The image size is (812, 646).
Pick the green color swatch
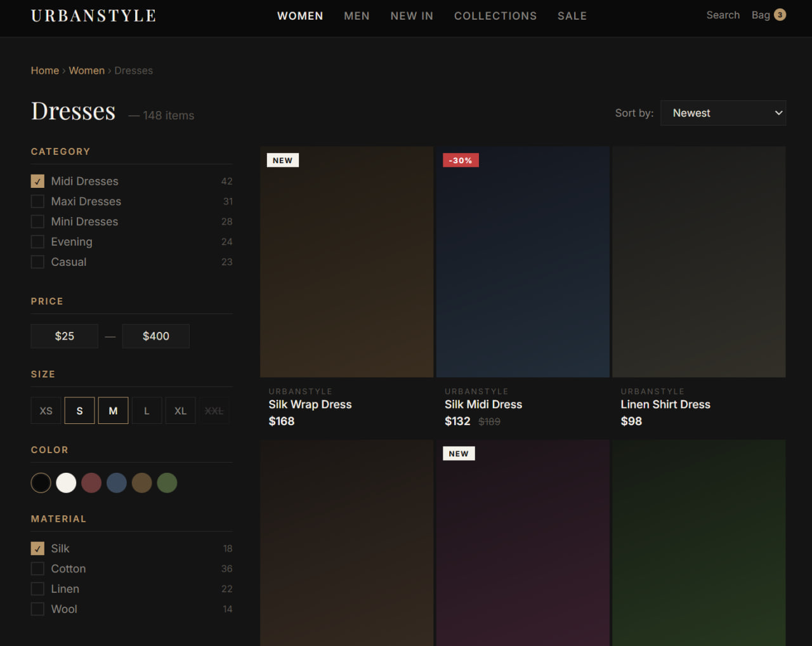coord(167,483)
